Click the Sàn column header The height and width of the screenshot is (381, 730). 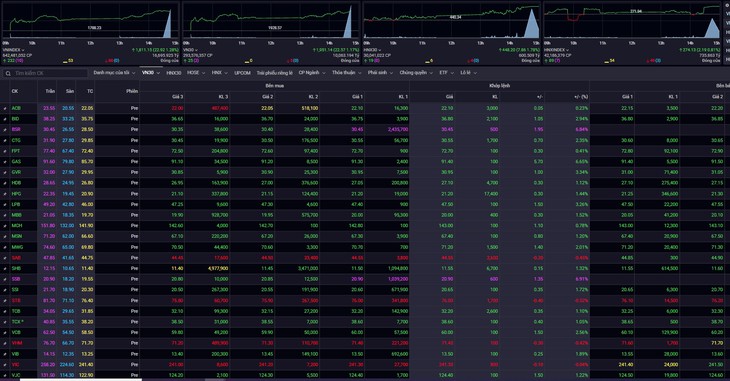69,91
